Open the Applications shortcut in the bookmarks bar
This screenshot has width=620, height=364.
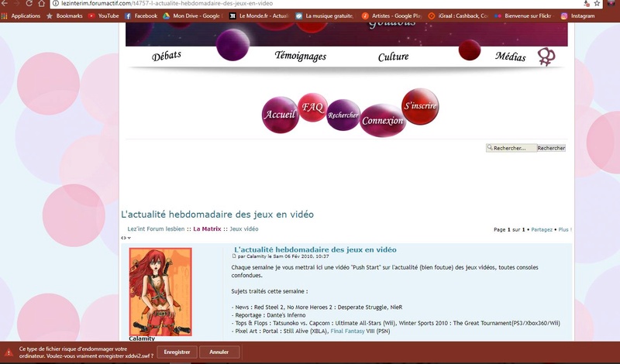(21, 15)
